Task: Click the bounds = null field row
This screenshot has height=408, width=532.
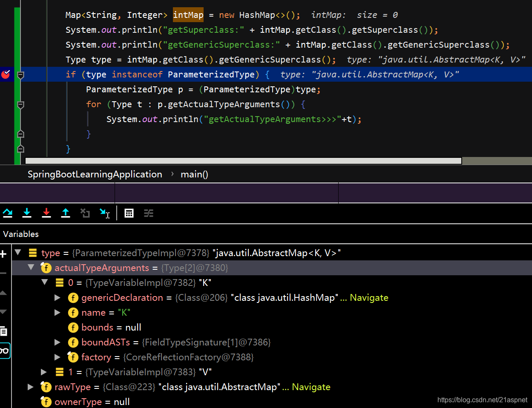Action: point(272,327)
